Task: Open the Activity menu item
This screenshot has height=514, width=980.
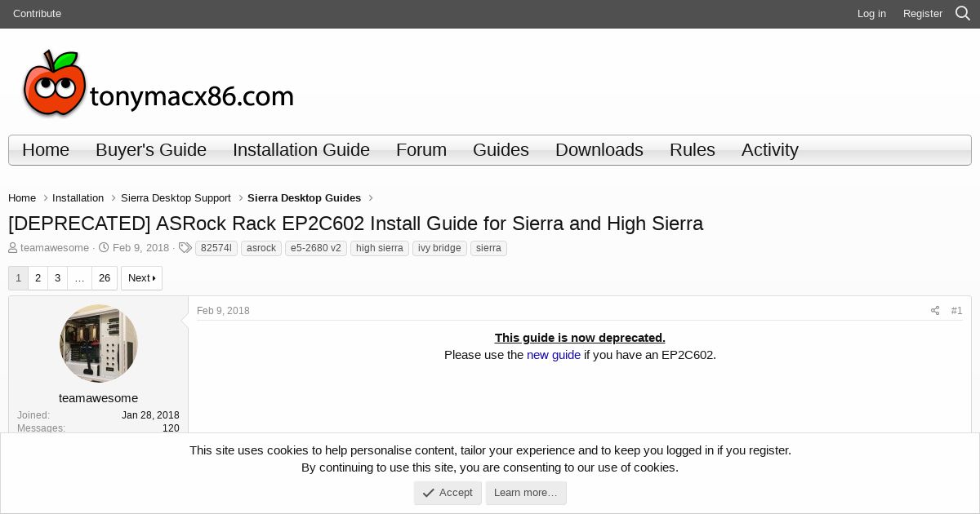Action: click(770, 150)
